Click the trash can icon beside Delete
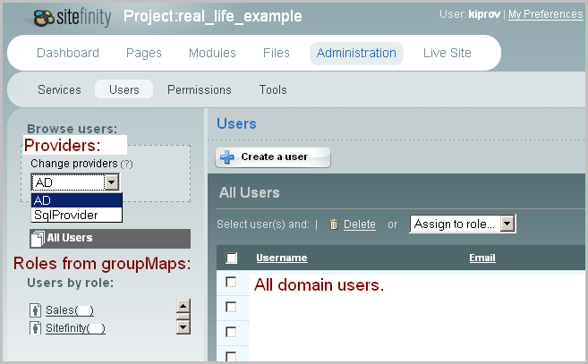588x364 pixels. (x=334, y=224)
